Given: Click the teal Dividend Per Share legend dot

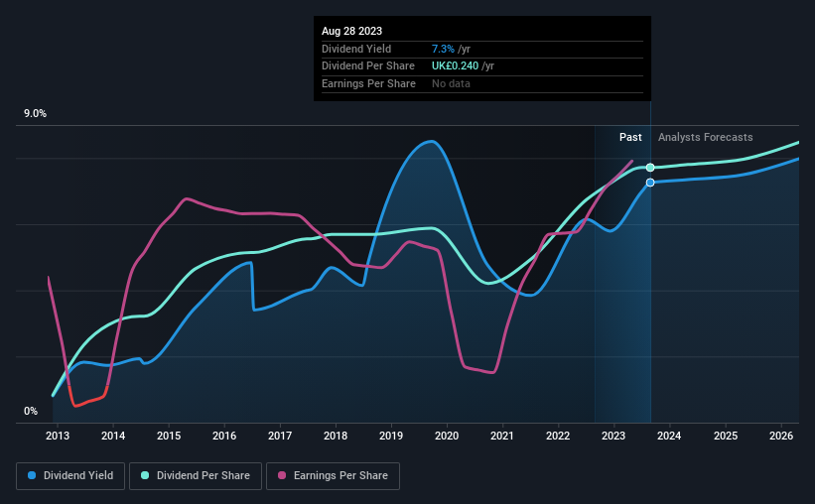Looking at the screenshot, I should (145, 475).
